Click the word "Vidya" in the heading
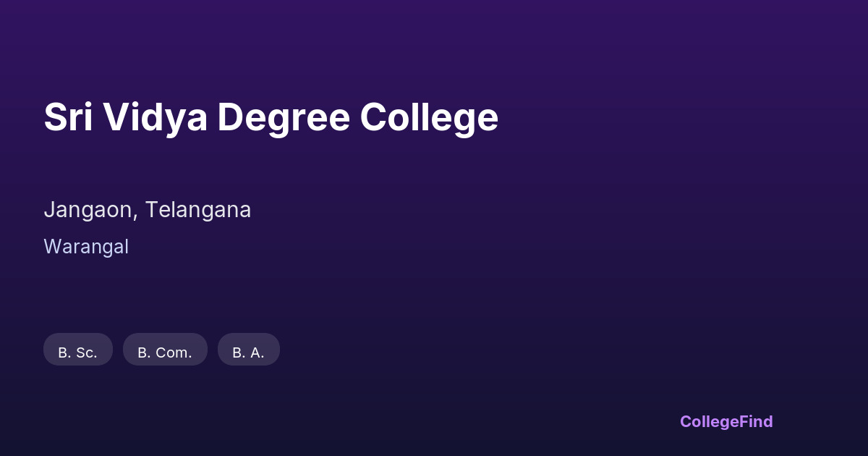This screenshot has height=456, width=868. (x=154, y=117)
